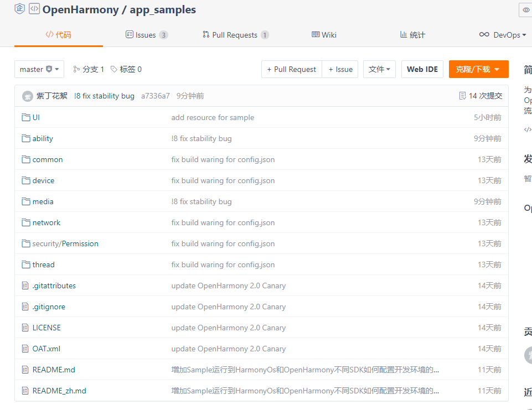The image size is (532, 410).
Task: Switch to the 代码 tab
Action: click(58, 35)
